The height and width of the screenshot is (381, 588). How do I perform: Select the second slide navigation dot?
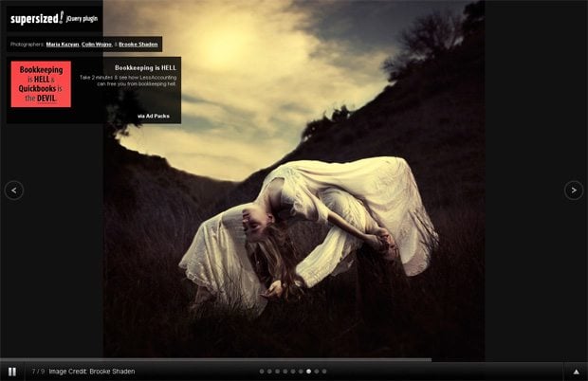point(269,372)
